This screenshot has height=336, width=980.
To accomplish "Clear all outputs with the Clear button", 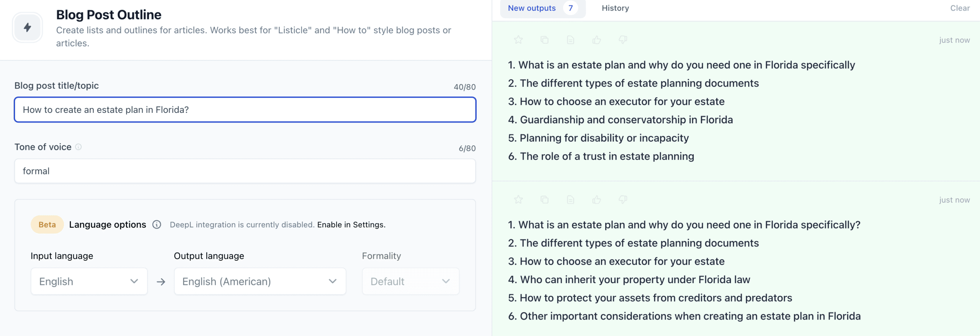I will [960, 8].
